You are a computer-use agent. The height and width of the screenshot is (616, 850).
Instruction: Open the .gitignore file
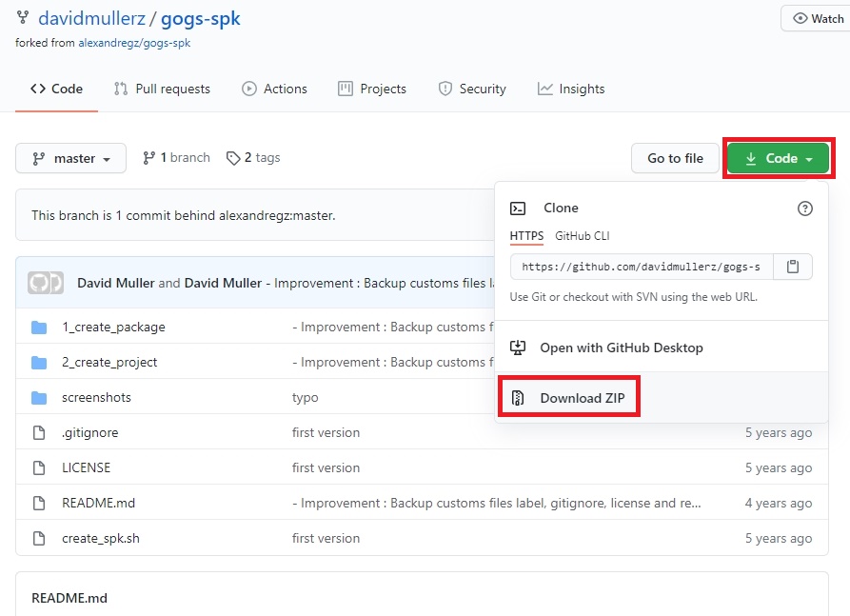coord(90,433)
